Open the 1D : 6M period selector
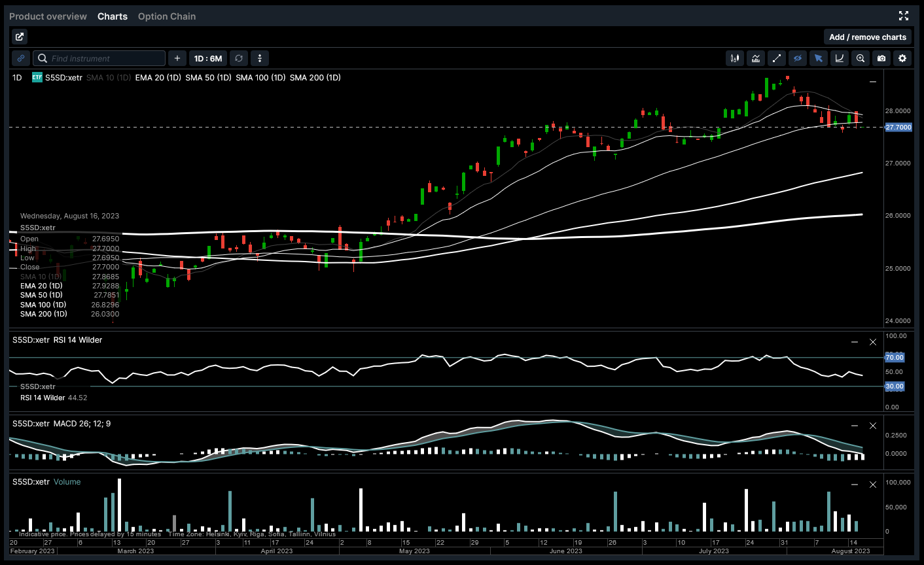Image resolution: width=924 pixels, height=565 pixels. click(208, 58)
